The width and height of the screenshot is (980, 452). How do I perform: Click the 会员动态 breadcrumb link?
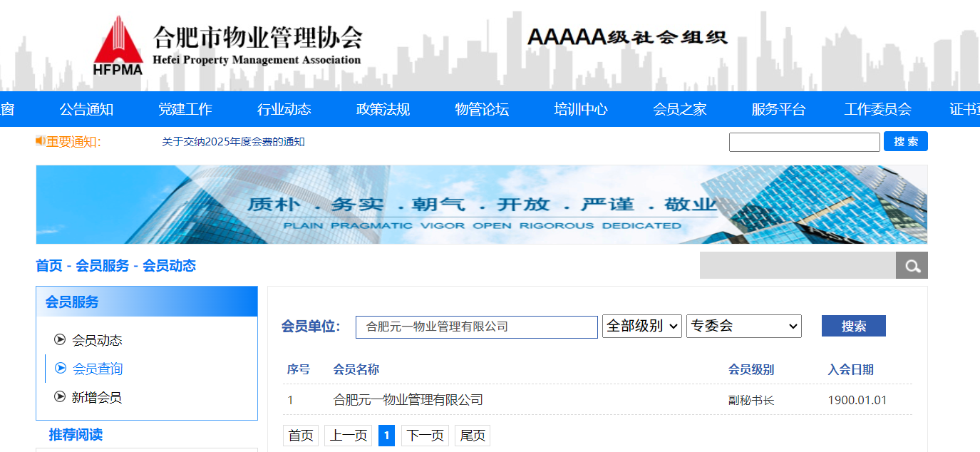point(170,266)
